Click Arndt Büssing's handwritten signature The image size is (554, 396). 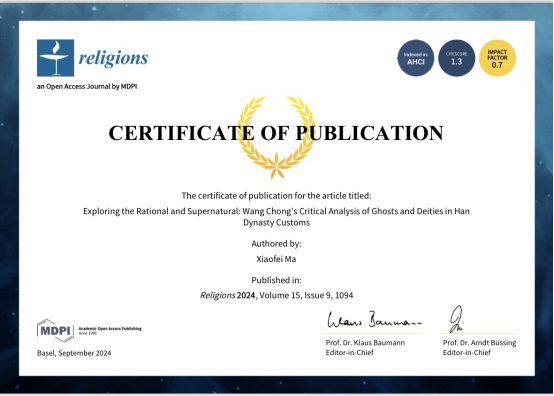click(456, 319)
